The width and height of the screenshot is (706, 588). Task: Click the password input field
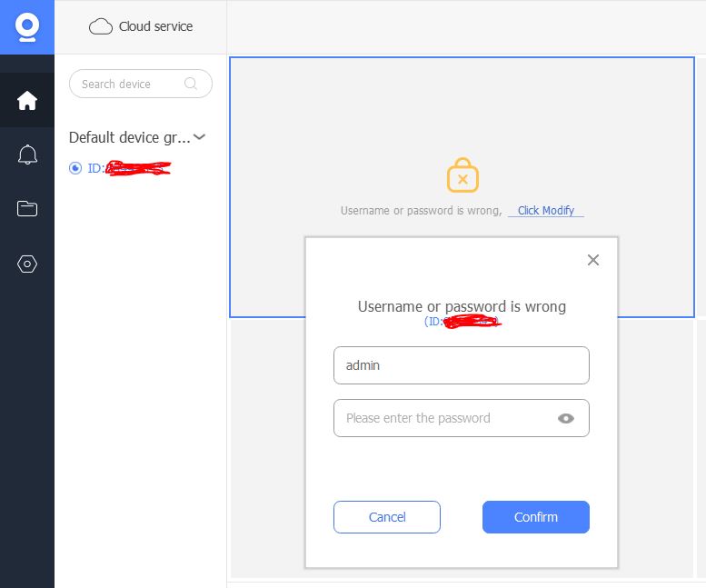445,418
